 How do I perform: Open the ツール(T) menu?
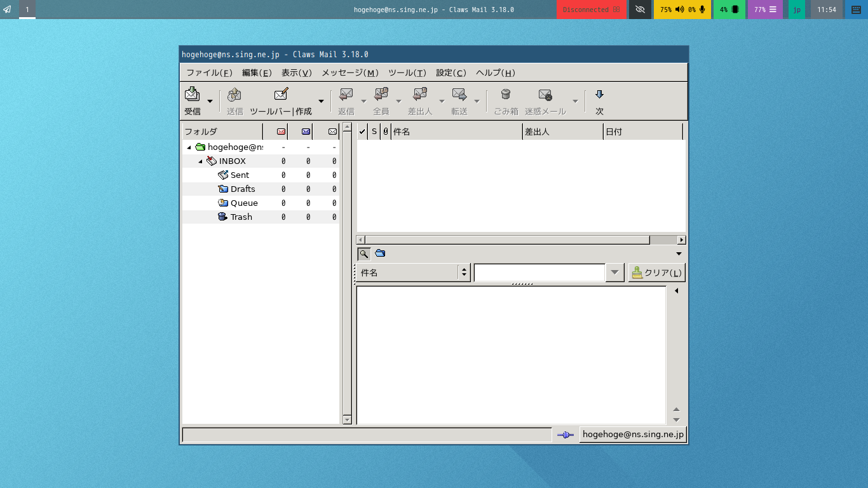pos(407,72)
